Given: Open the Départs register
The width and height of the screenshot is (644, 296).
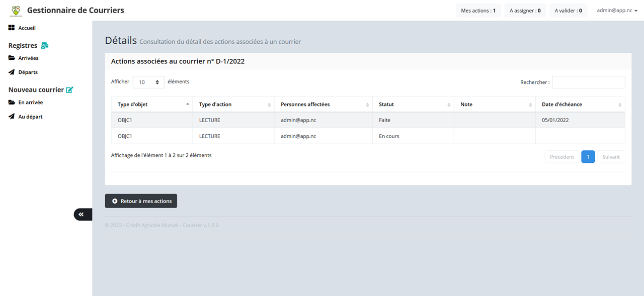Looking at the screenshot, I should point(28,72).
